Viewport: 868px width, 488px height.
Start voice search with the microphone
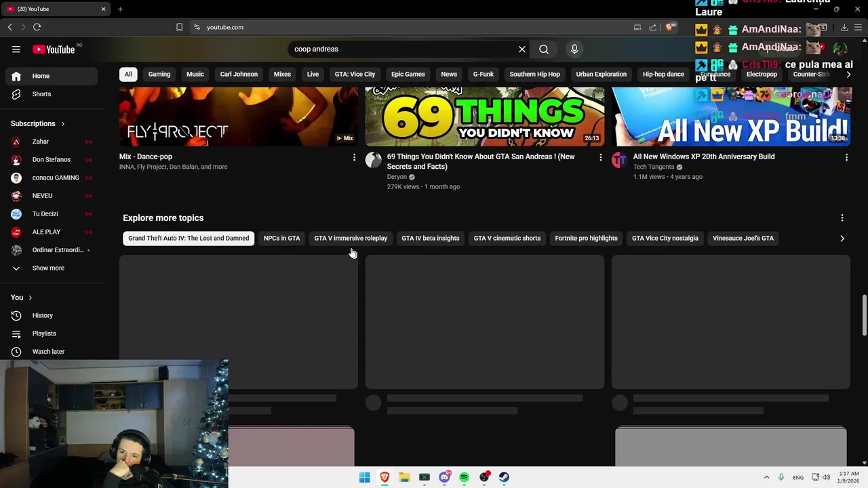(x=574, y=49)
